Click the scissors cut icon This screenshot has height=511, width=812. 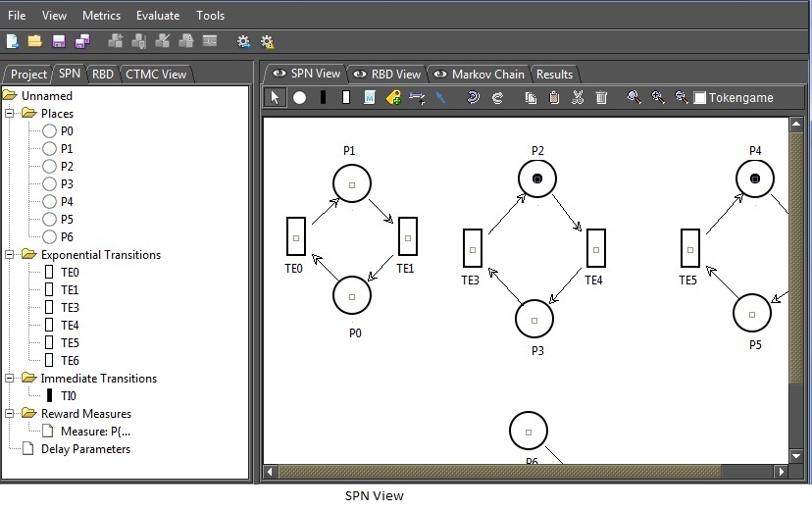tap(578, 98)
